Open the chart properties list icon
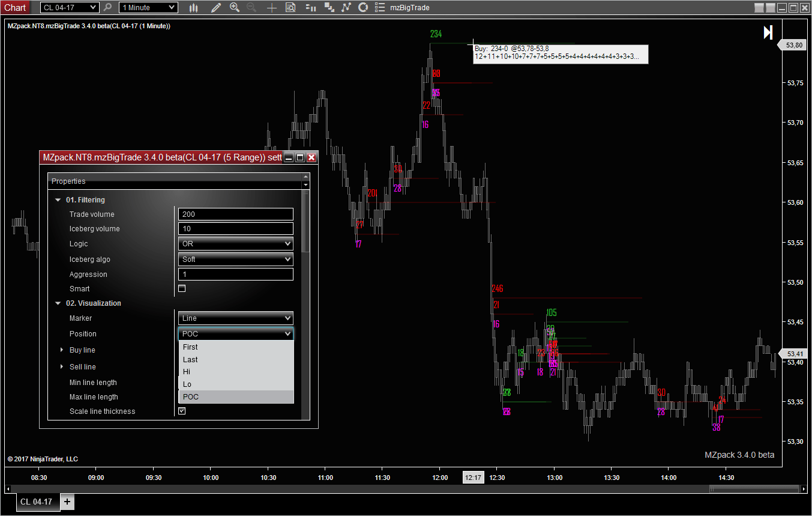The height and width of the screenshot is (516, 812). click(x=379, y=7)
